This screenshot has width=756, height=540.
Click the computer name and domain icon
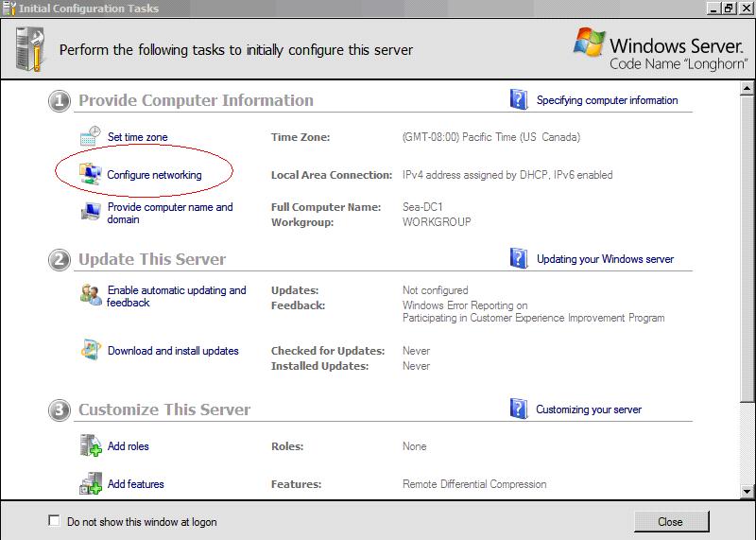[x=91, y=213]
